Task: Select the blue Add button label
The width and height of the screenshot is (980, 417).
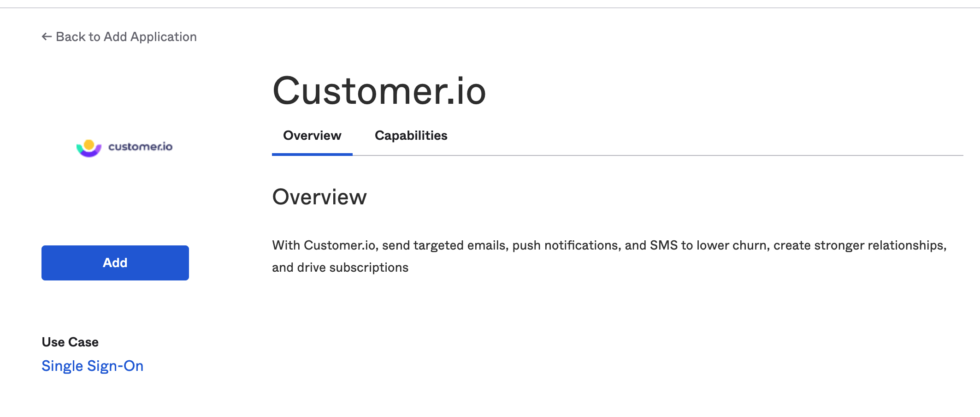Action: [115, 262]
